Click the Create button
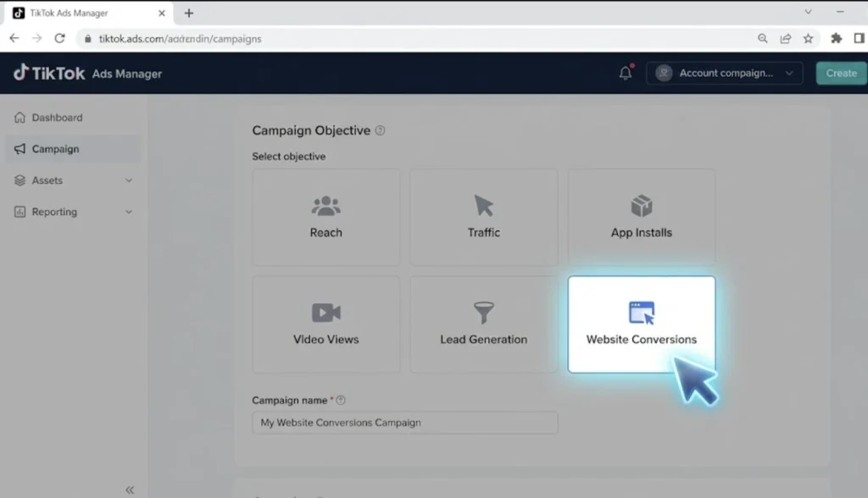 [840, 73]
